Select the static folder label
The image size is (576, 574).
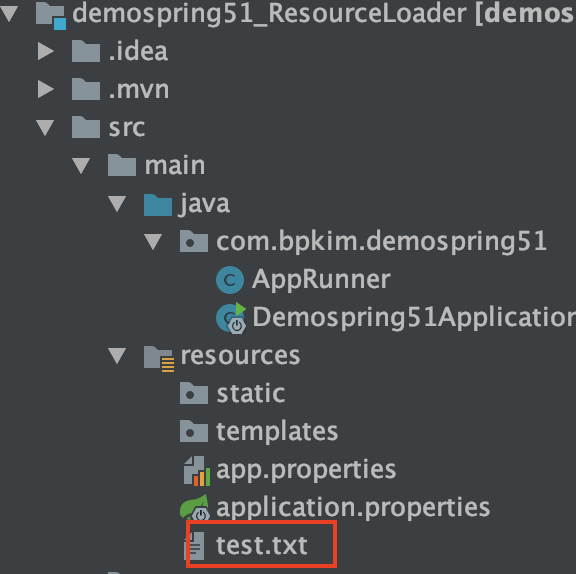tap(251, 393)
